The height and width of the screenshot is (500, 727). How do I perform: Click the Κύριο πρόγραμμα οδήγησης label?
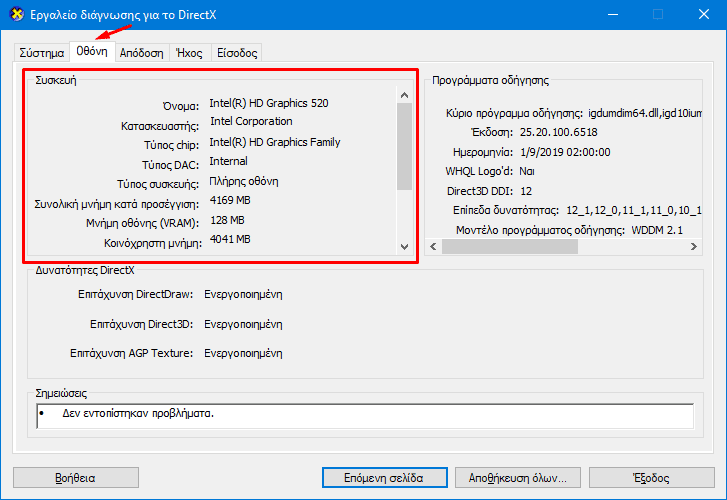click(515, 113)
